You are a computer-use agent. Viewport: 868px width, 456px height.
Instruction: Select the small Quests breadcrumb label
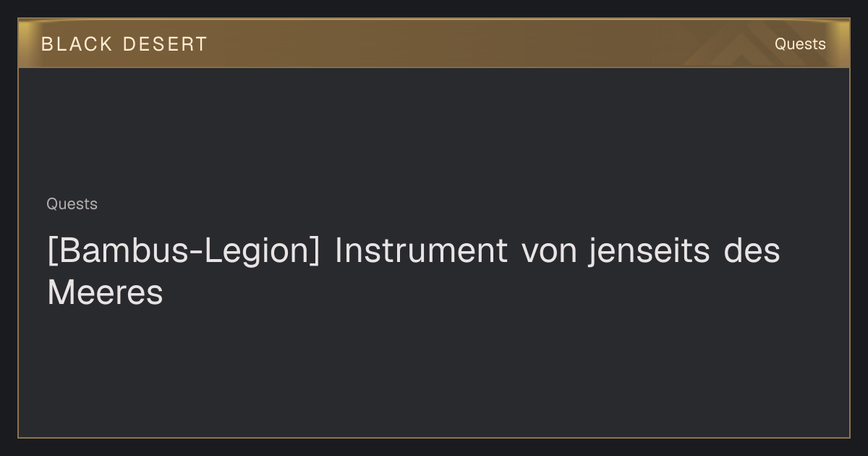(72, 204)
